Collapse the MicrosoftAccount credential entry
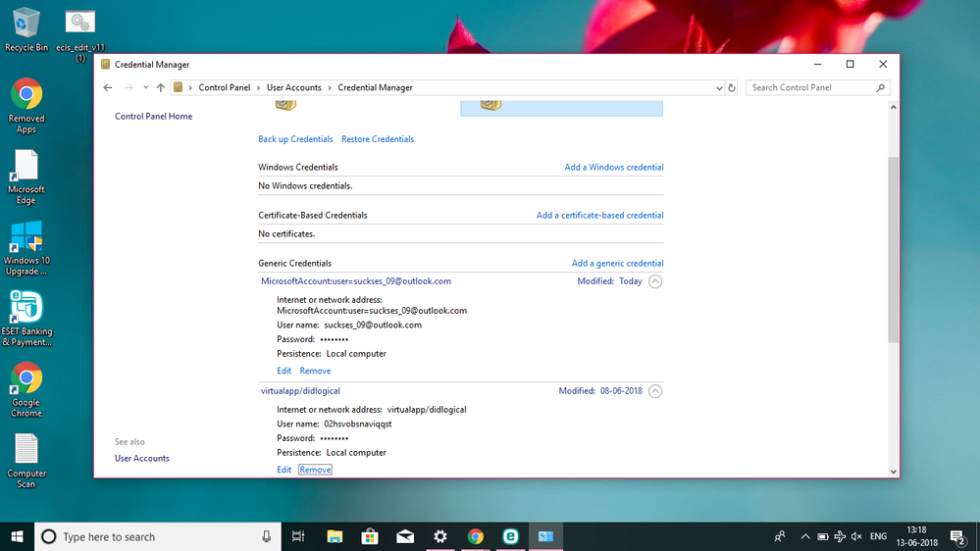This screenshot has width=980, height=551. [x=655, y=281]
